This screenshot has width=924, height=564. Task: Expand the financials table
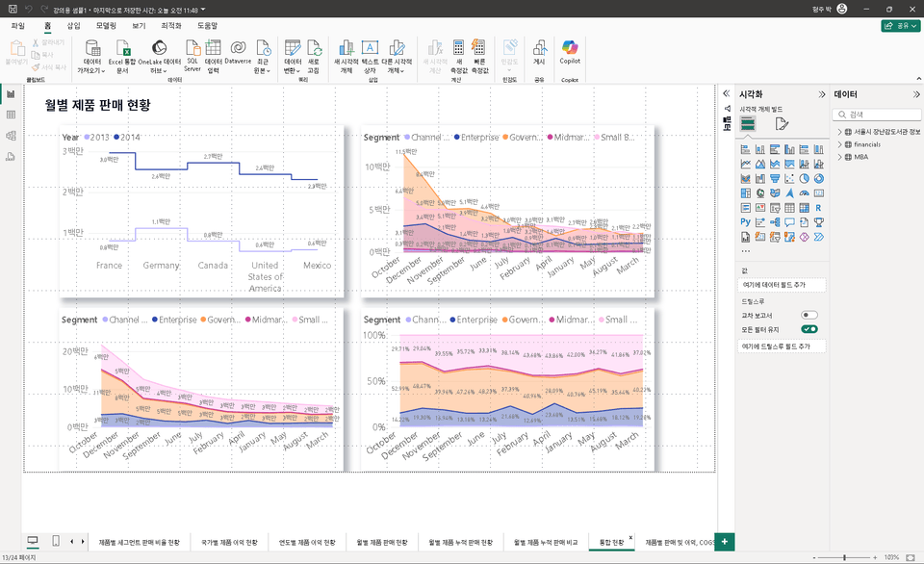coord(839,144)
